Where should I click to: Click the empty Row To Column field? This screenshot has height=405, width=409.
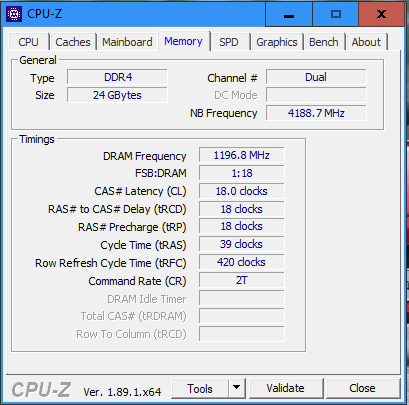[242, 334]
